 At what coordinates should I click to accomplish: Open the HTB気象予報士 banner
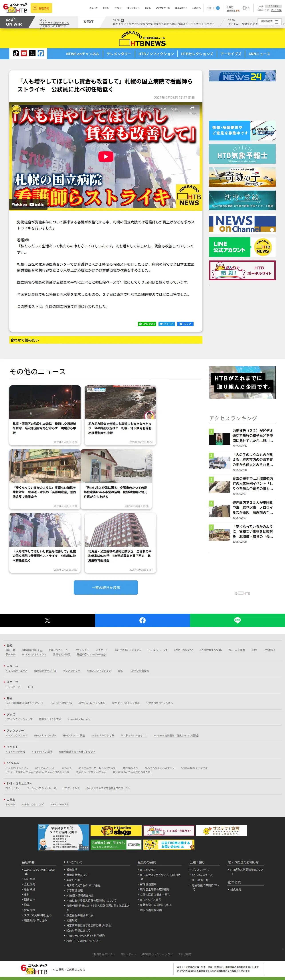pos(242,154)
